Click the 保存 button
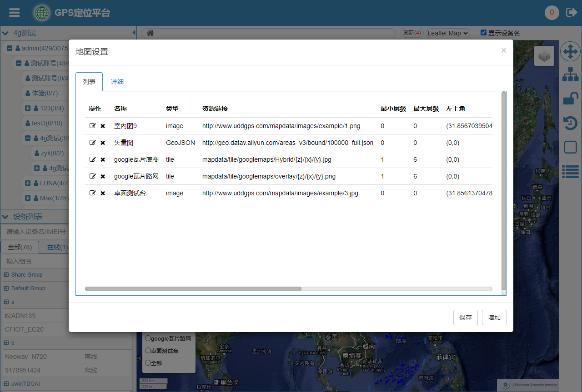 click(465, 318)
